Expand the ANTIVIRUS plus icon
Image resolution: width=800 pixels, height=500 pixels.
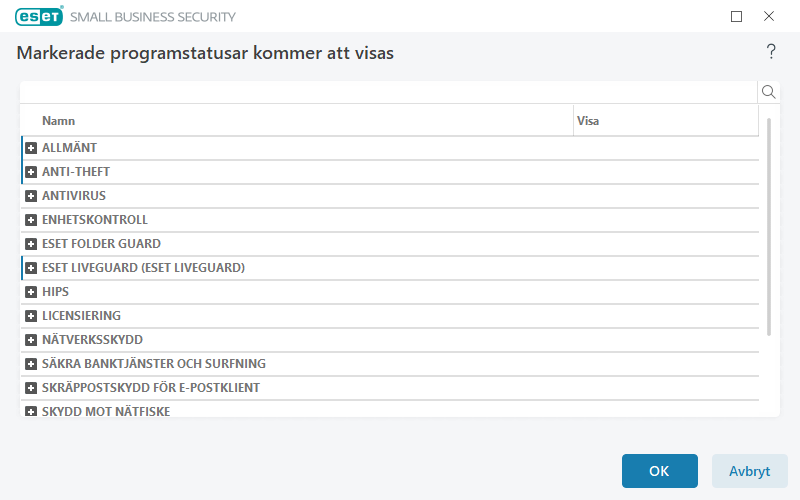pos(31,196)
